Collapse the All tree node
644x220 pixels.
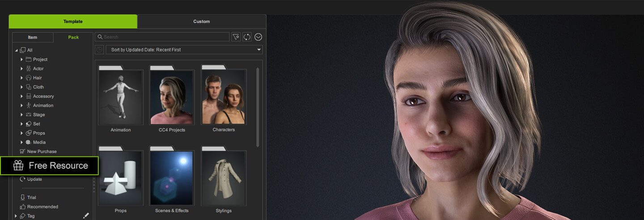pos(17,51)
